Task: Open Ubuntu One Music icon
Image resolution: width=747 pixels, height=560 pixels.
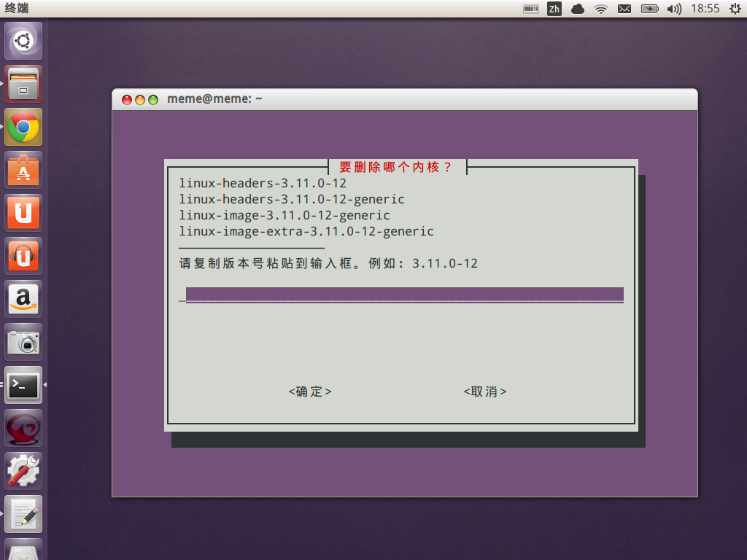Action: tap(23, 256)
